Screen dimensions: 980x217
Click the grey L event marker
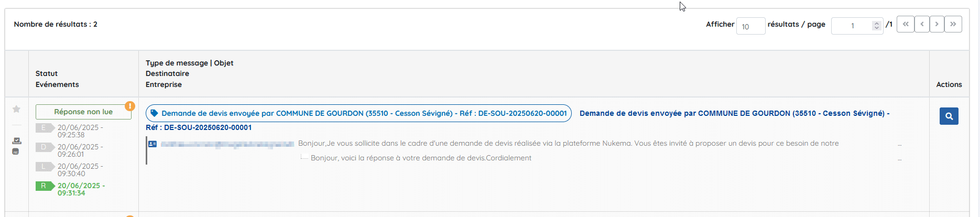45,166
